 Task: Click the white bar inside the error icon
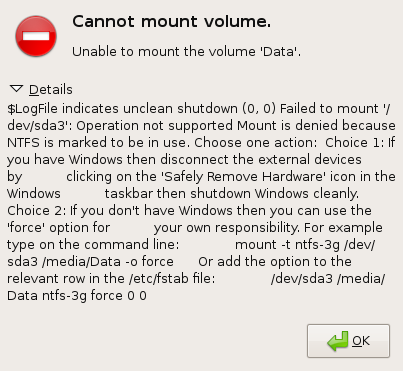click(x=36, y=36)
